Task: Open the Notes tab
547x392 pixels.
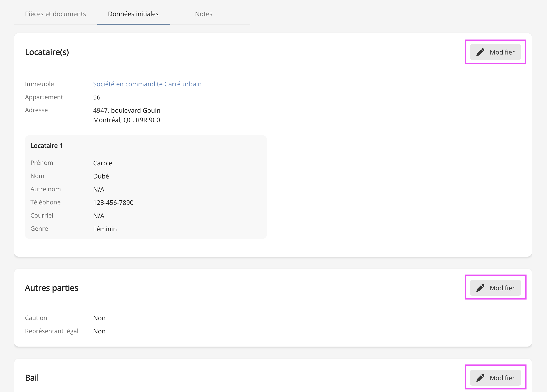Action: pos(204,14)
